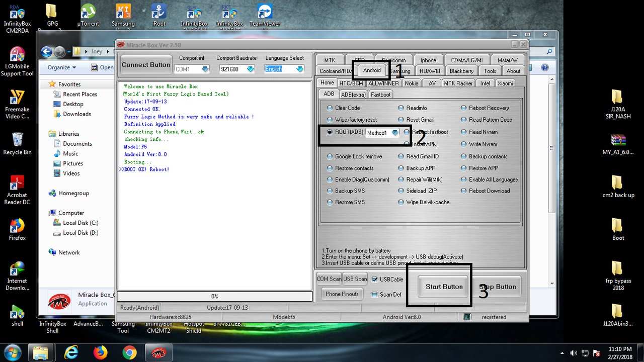This screenshot has width=644, height=362.
Task: Open the uTorrent desktop icon
Action: (x=88, y=15)
